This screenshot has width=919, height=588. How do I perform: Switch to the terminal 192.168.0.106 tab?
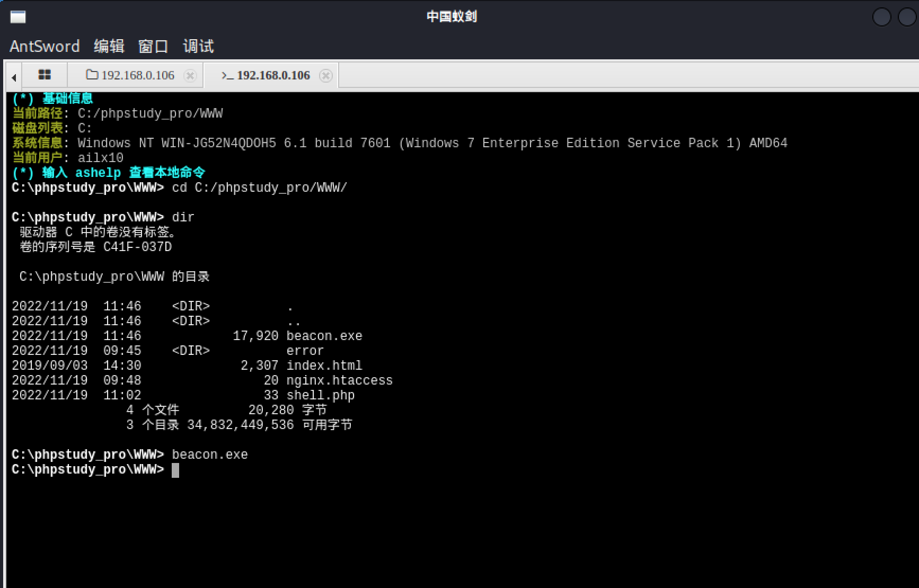tap(273, 75)
